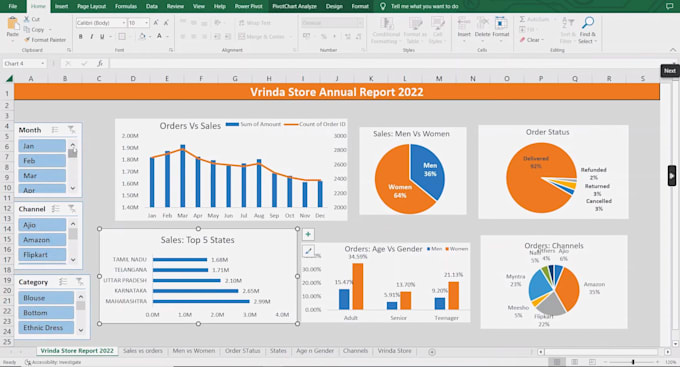Click the Copy icon
The image size is (680, 367).
(x=26, y=29)
